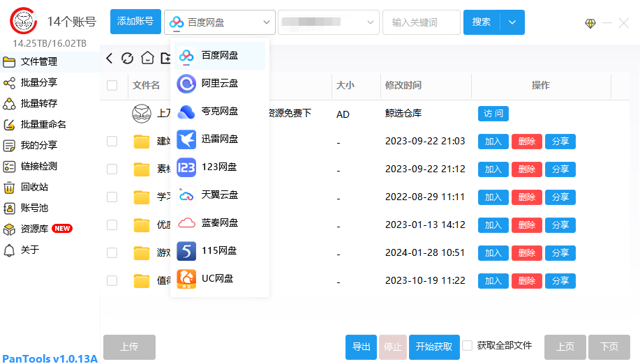Check the row dated 2023-09-22 21:03
The width and height of the screenshot is (640, 364).
coord(112,142)
